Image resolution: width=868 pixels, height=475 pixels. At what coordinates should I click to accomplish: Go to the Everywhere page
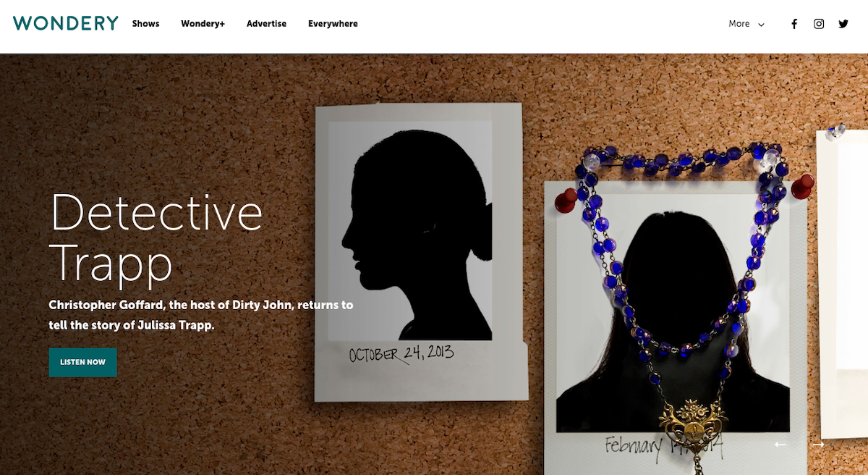pyautogui.click(x=333, y=24)
